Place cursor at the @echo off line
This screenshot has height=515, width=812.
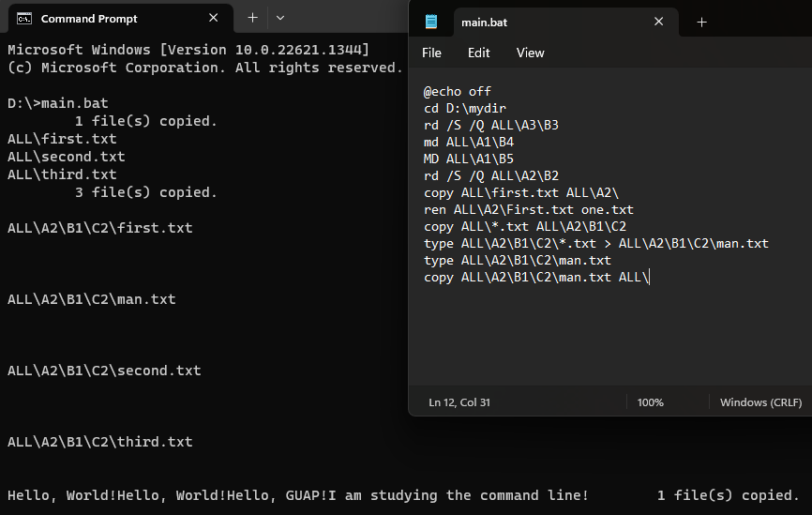pyautogui.click(x=458, y=92)
